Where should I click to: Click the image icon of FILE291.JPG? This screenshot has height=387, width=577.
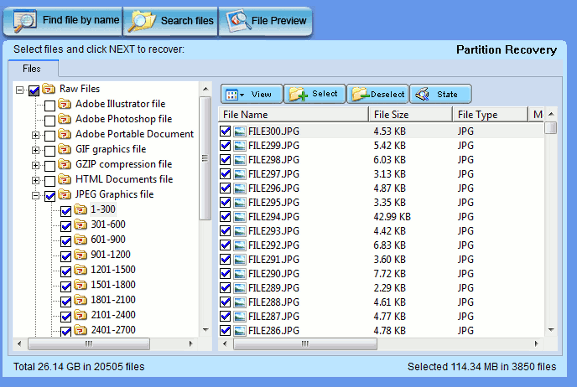240,259
